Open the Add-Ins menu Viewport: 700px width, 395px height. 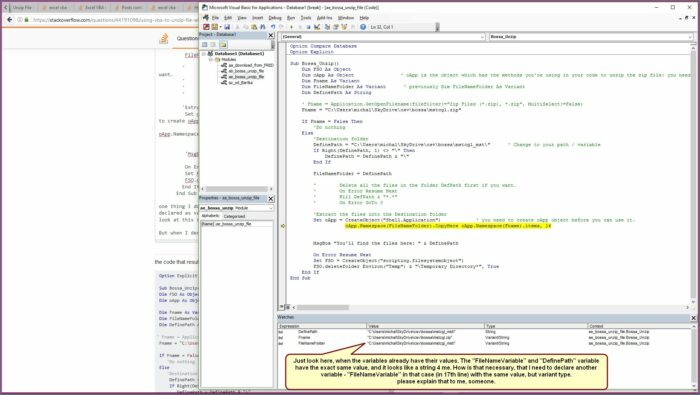click(325, 18)
